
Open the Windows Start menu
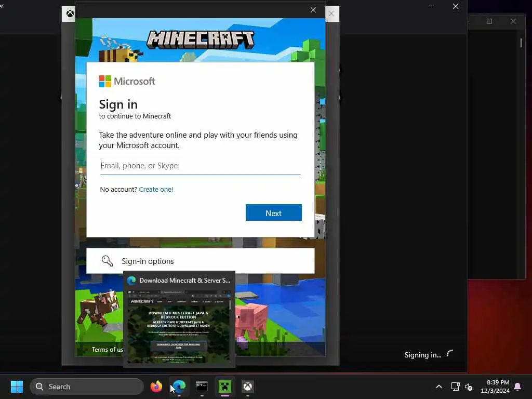click(x=17, y=387)
